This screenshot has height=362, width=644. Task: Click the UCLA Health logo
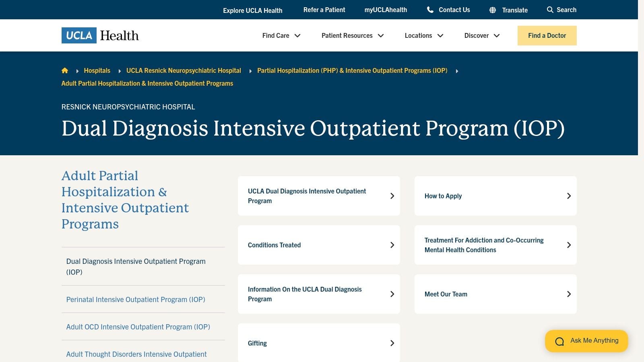tap(100, 35)
